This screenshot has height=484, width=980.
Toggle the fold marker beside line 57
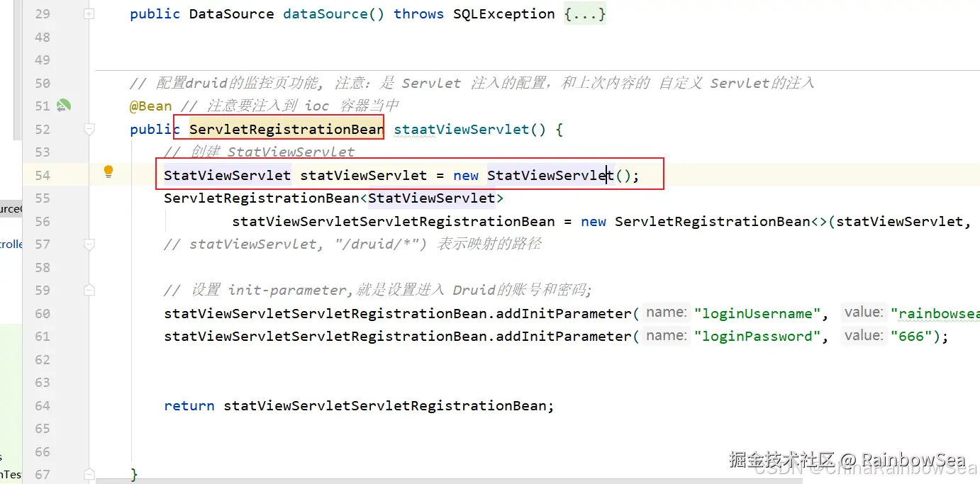tap(89, 244)
